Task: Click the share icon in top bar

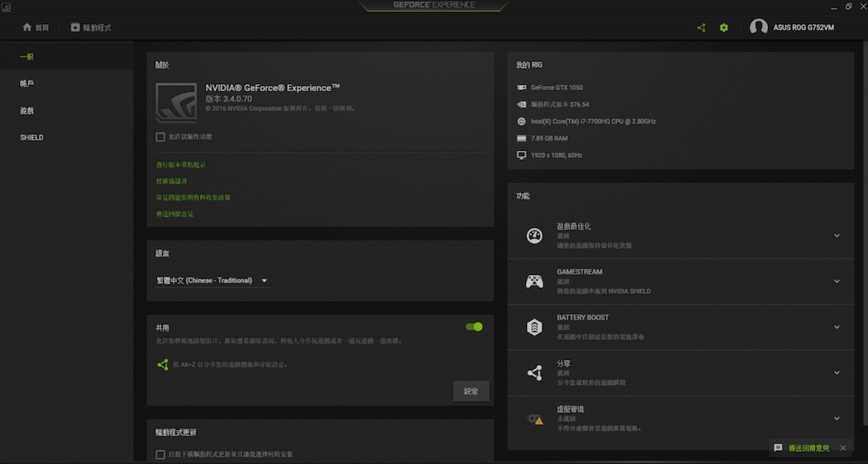Action: [x=701, y=28]
